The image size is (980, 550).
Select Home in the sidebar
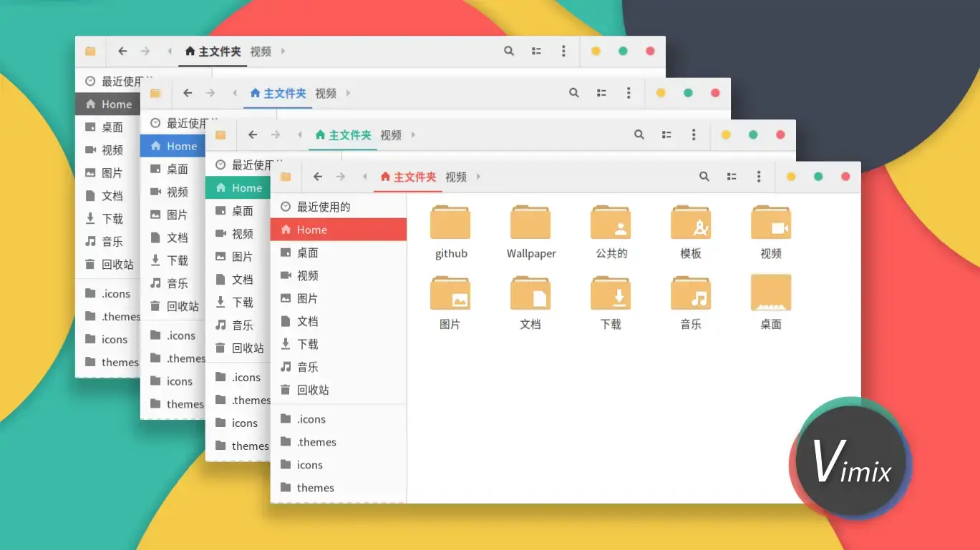(x=311, y=230)
